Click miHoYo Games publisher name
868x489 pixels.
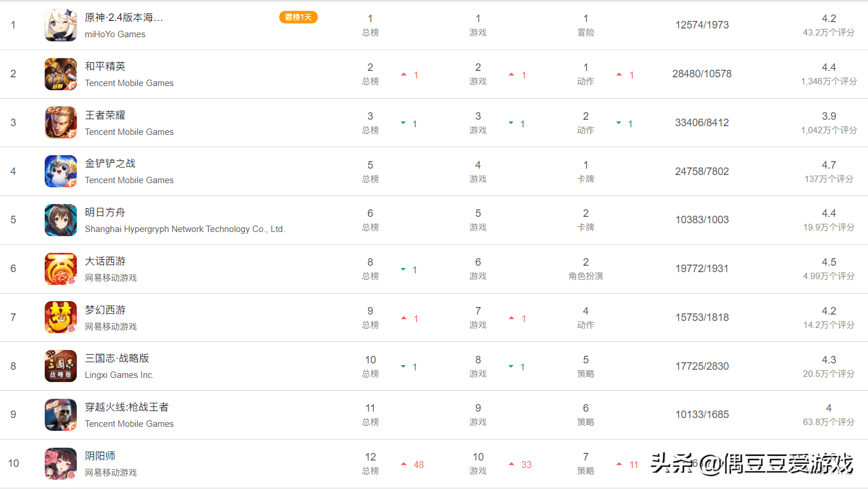pos(115,34)
